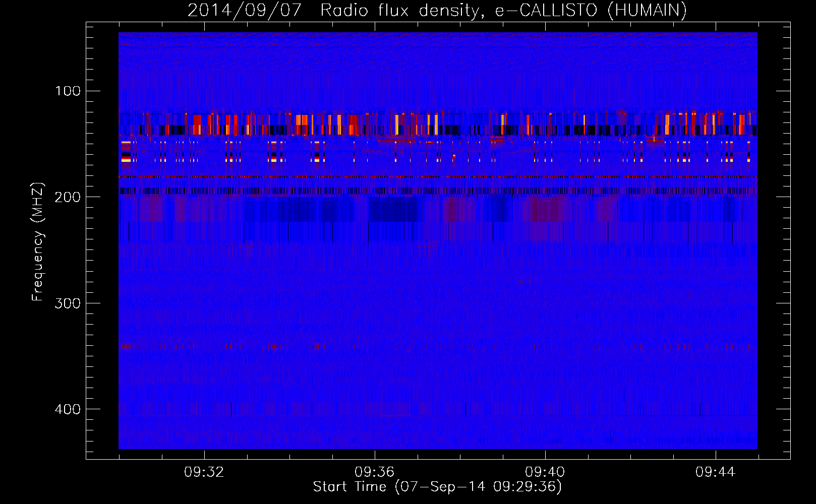
Task: Click the '09:40' time tick label
Action: coord(545,472)
